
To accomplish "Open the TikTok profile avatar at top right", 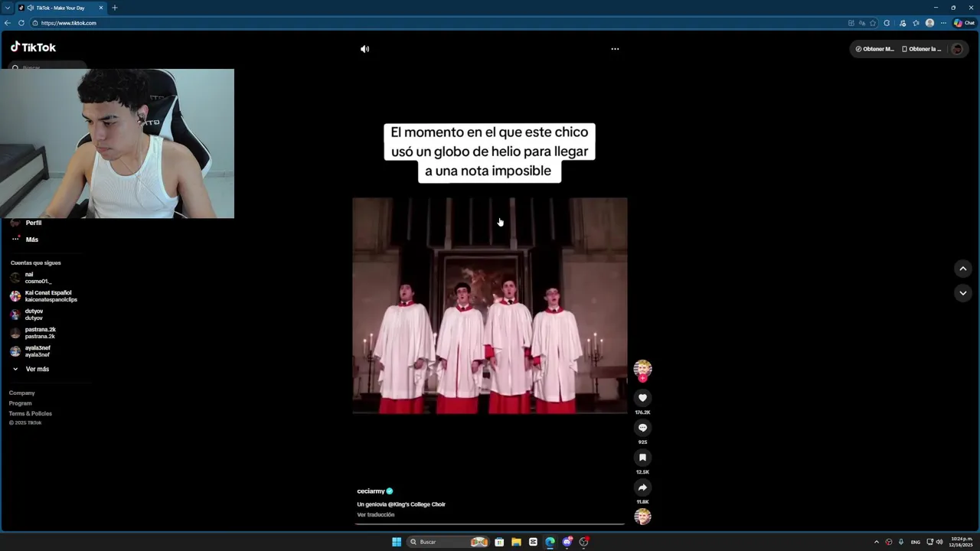I will (x=957, y=49).
